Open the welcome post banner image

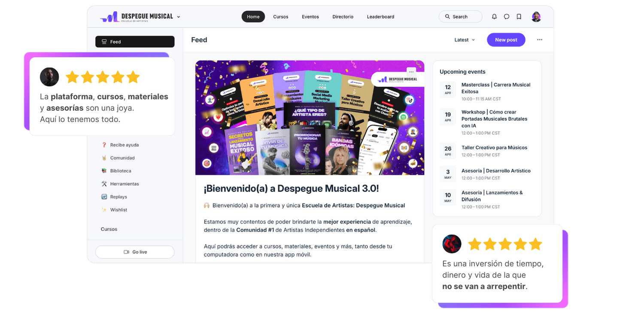point(310,118)
